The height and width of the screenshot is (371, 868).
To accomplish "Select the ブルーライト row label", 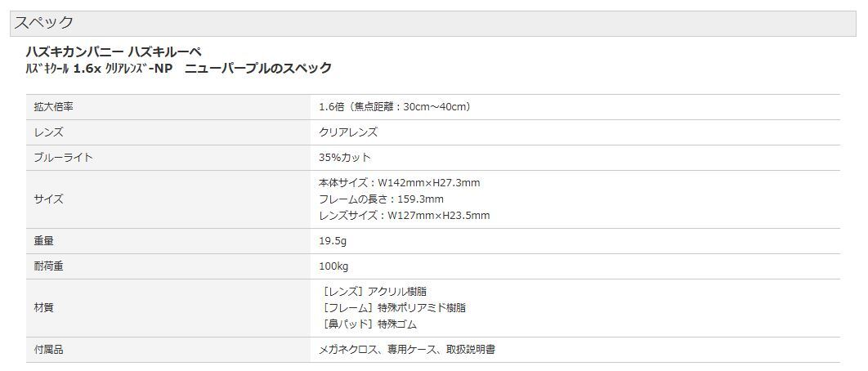I will pyautogui.click(x=64, y=158).
